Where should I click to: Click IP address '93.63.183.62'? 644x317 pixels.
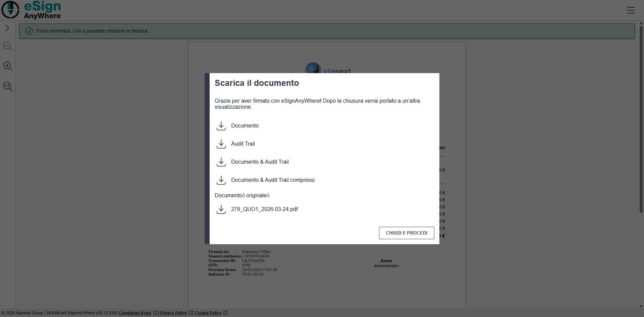tap(253, 274)
